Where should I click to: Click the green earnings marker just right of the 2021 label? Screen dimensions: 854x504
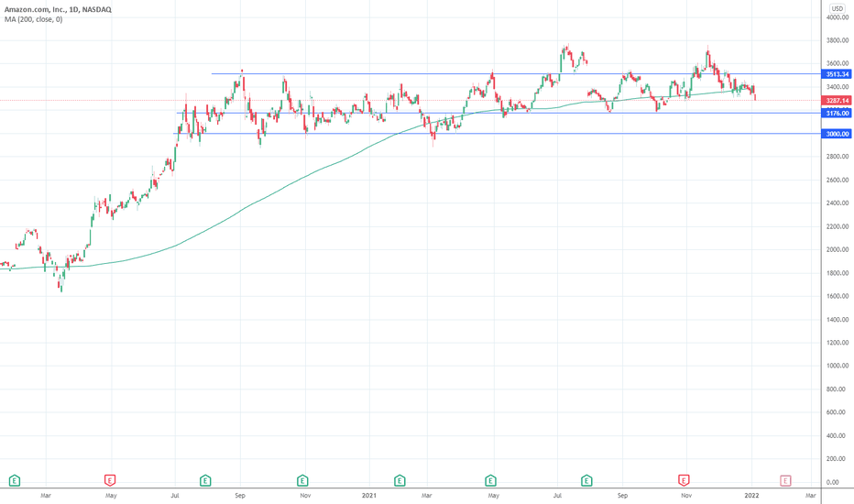click(x=400, y=480)
